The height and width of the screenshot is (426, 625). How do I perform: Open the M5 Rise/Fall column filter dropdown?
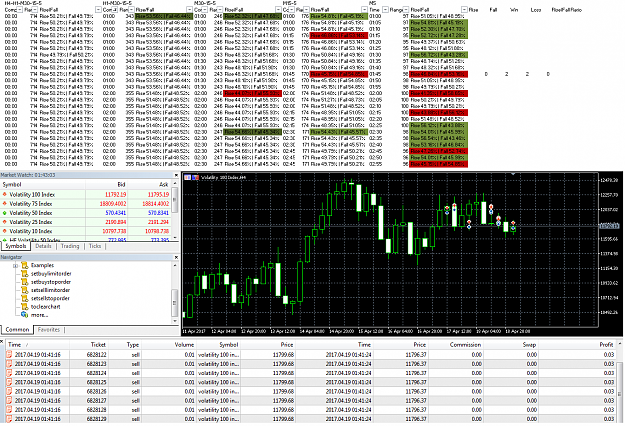464,10
